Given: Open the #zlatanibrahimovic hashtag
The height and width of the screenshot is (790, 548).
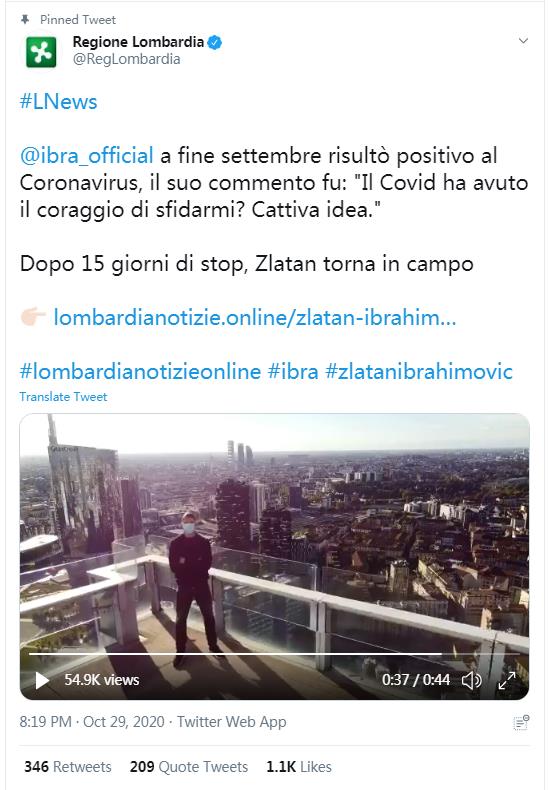Looking at the screenshot, I should coord(419,371).
